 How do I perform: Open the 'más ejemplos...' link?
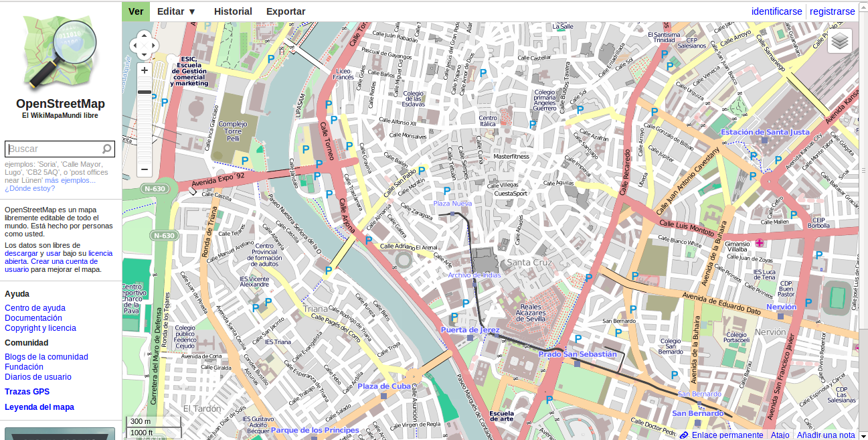point(70,180)
